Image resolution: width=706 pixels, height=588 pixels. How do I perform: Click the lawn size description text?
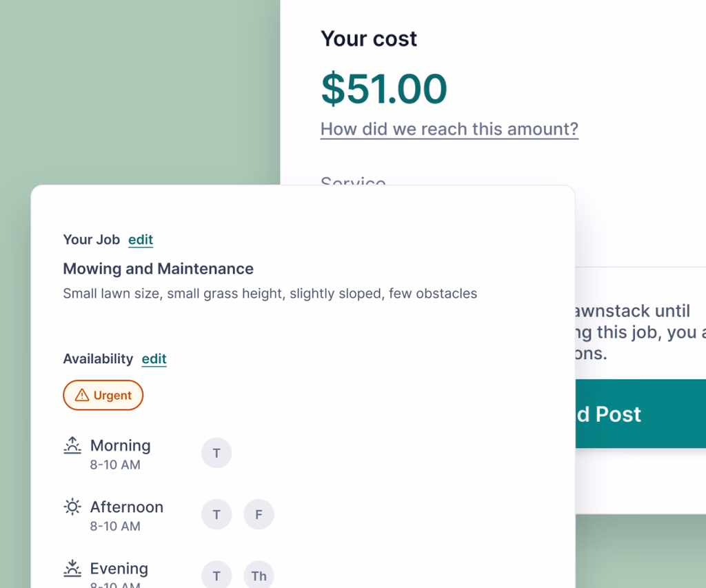270,294
